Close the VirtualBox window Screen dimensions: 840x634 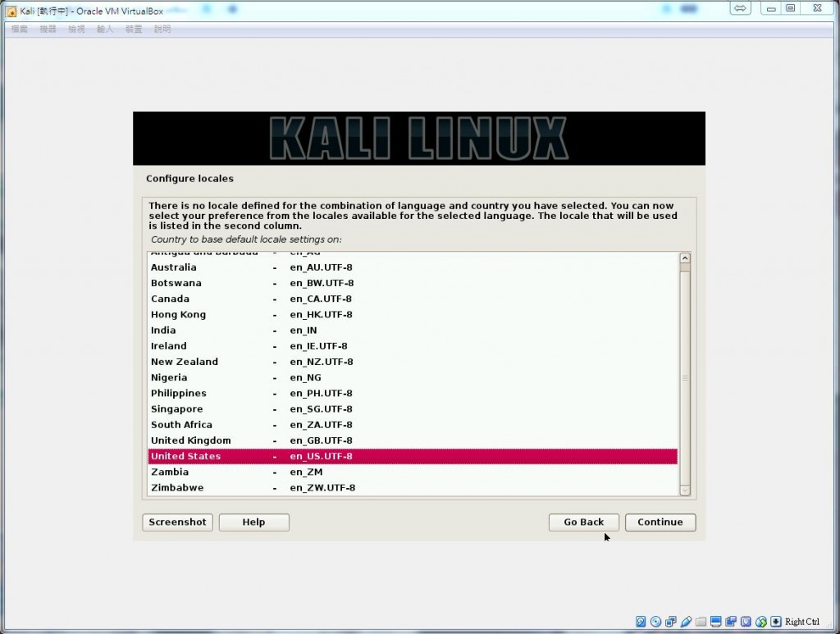coord(818,8)
